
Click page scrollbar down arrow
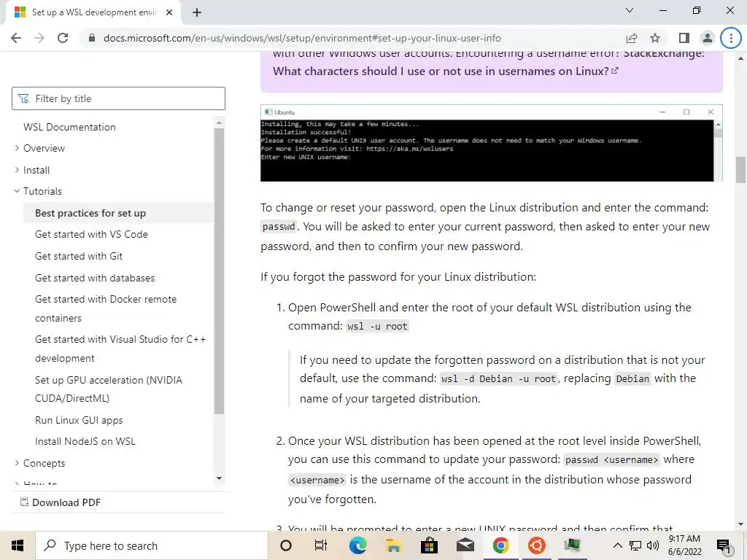[740, 524]
